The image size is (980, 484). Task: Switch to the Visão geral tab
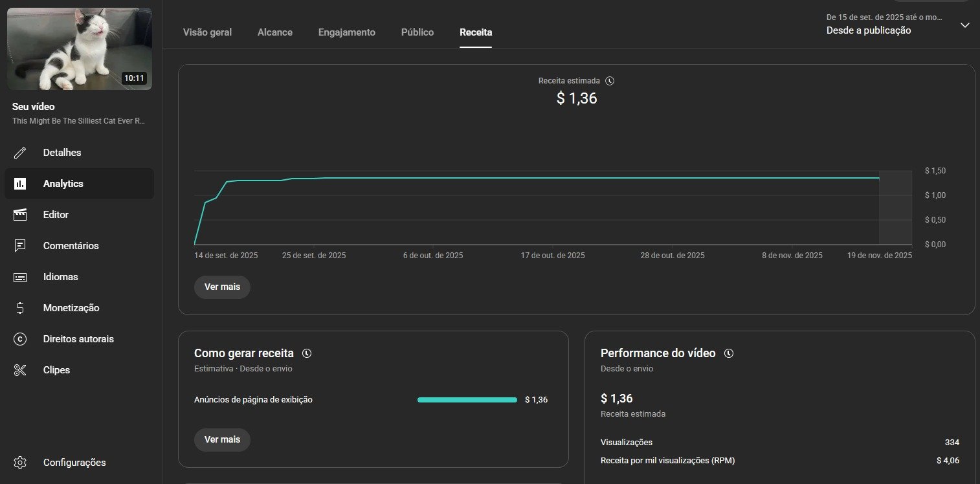coord(207,32)
